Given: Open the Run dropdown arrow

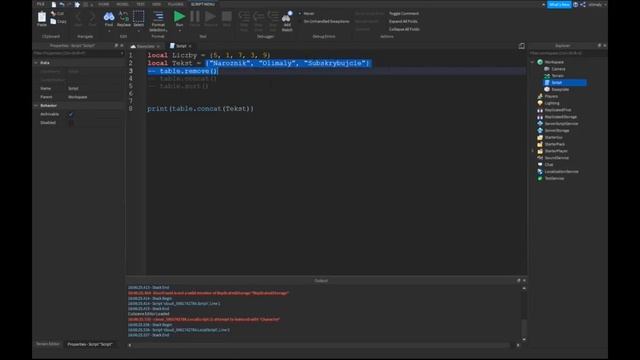Looking at the screenshot, I should 180,31.
